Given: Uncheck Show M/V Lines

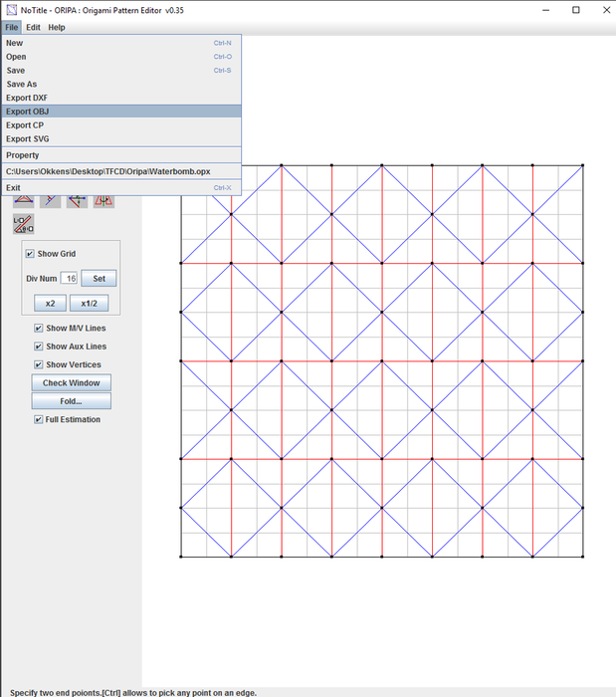Looking at the screenshot, I should click(39, 328).
